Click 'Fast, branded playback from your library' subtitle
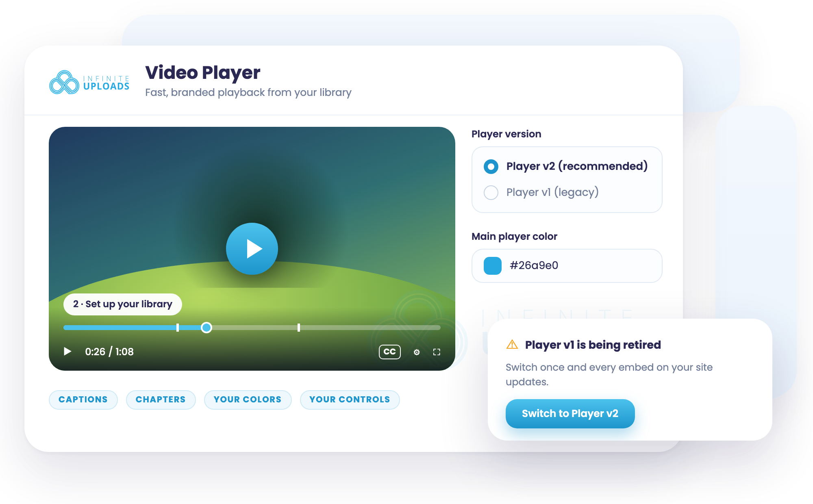813x504 pixels. coord(248,93)
